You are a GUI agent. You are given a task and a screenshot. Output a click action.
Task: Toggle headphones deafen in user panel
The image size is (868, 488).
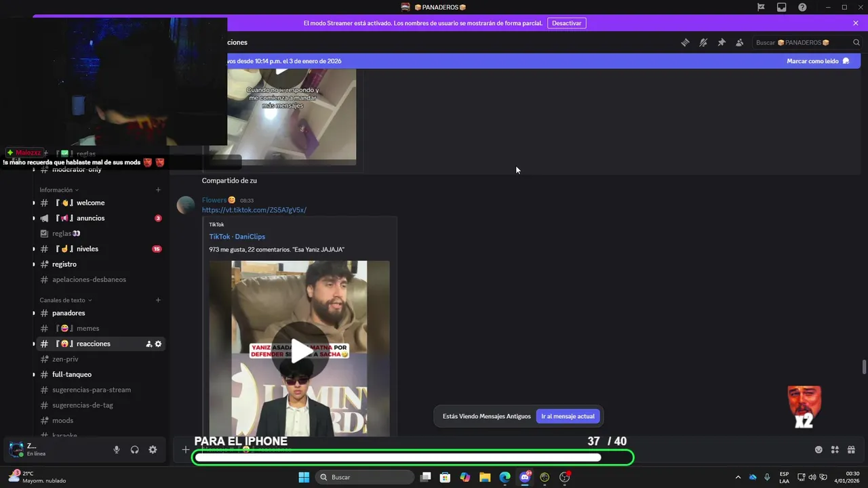pyautogui.click(x=134, y=449)
